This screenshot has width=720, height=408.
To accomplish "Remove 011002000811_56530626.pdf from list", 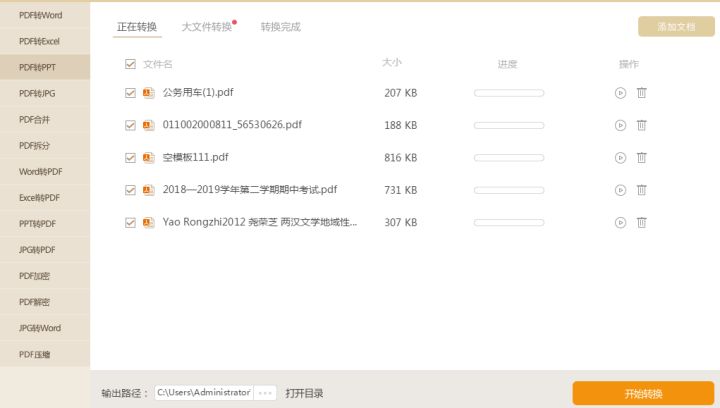I will pyautogui.click(x=641, y=125).
